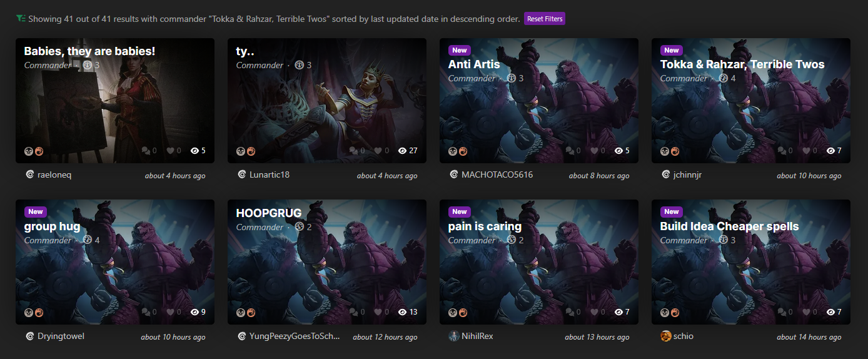This screenshot has width=868, height=359.
Task: Click views eye icon on group hug deck
Action: click(x=194, y=312)
